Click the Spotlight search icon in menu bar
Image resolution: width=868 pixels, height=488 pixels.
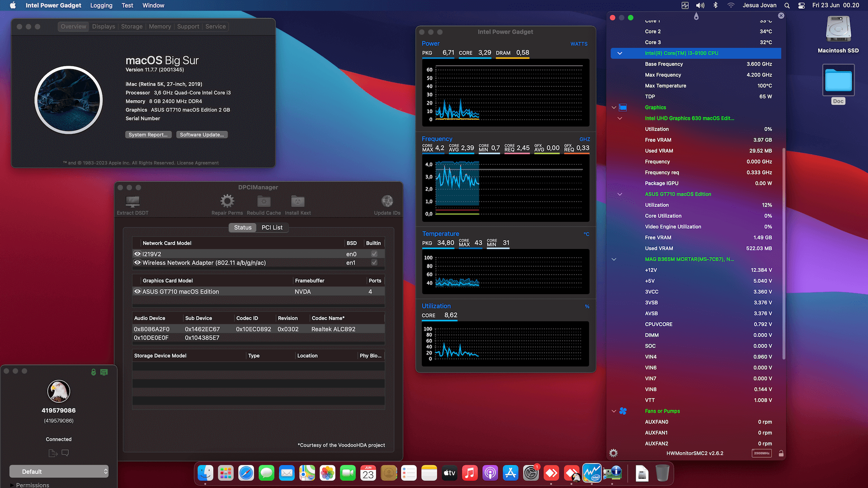pos(787,5)
